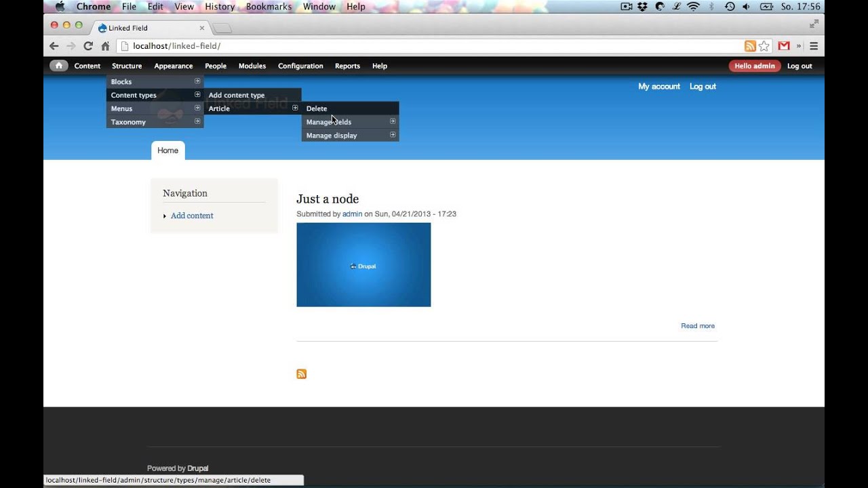Expand the Menus submenu arrow
868x488 pixels.
(197, 108)
